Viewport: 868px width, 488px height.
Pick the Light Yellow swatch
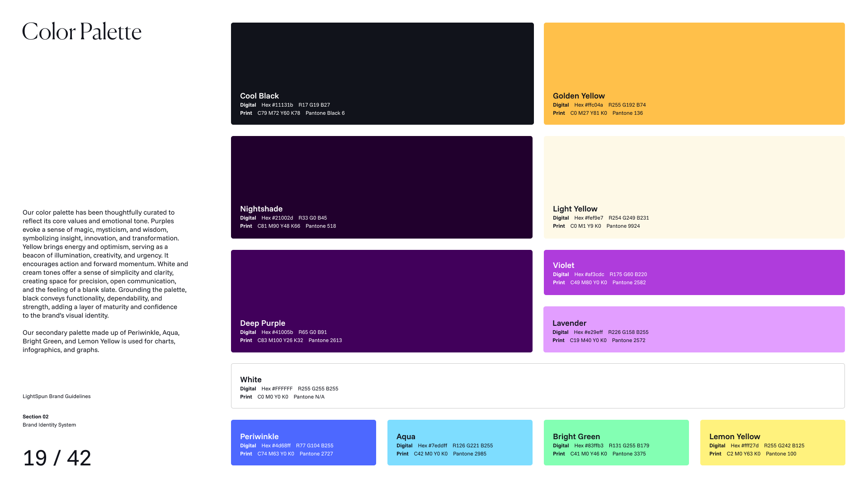(694, 187)
